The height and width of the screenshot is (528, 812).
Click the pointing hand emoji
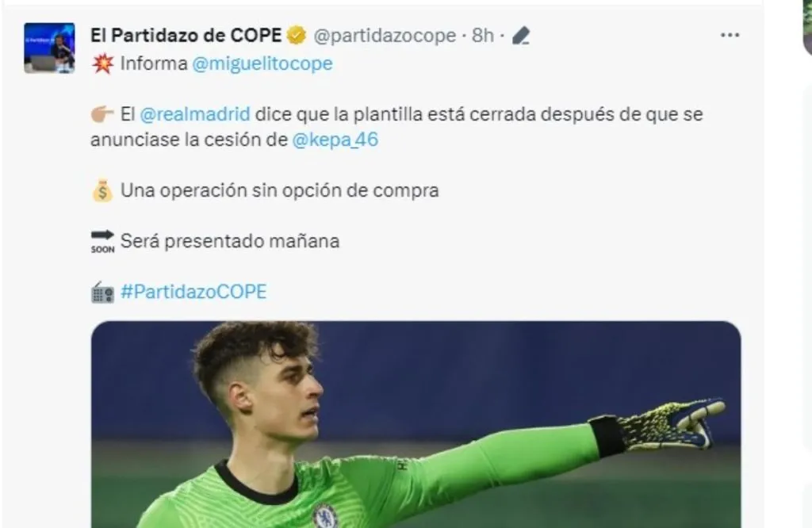click(x=102, y=114)
